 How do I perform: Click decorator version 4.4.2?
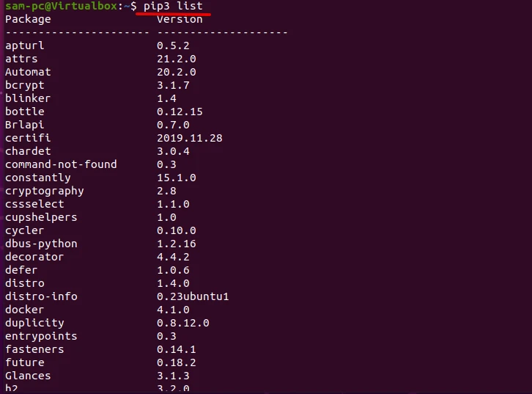(x=173, y=257)
